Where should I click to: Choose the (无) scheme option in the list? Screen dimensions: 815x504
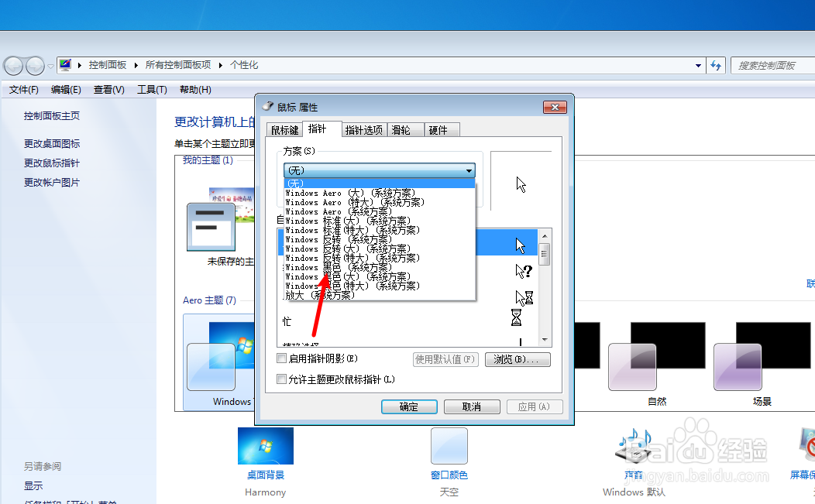click(x=380, y=183)
